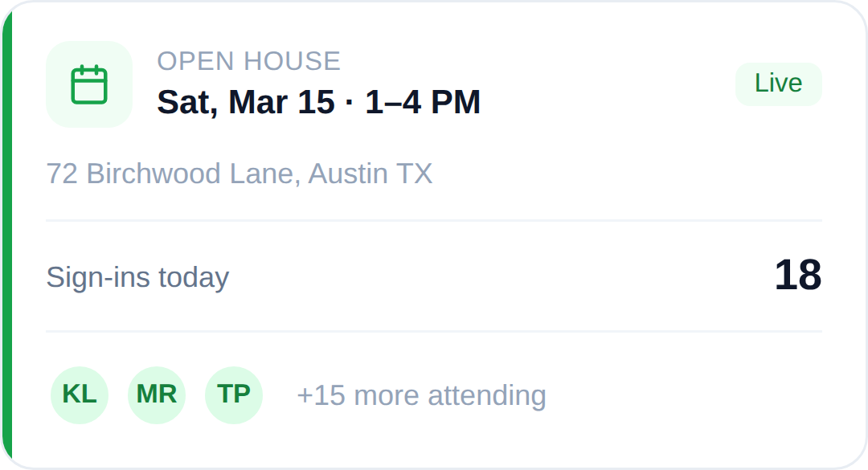The width and height of the screenshot is (868, 470).
Task: Select the Sat, Mar 15 date text
Action: pos(245,102)
